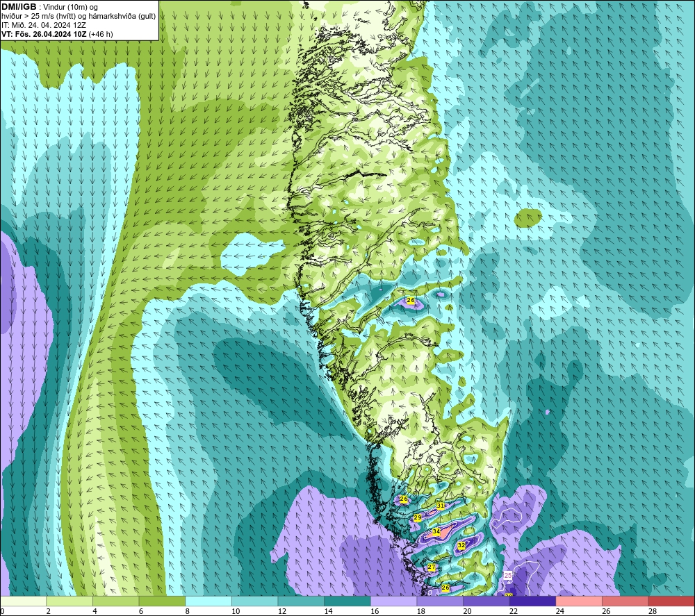Pick the 24–26 m/s pink legend swatch

pos(579,601)
